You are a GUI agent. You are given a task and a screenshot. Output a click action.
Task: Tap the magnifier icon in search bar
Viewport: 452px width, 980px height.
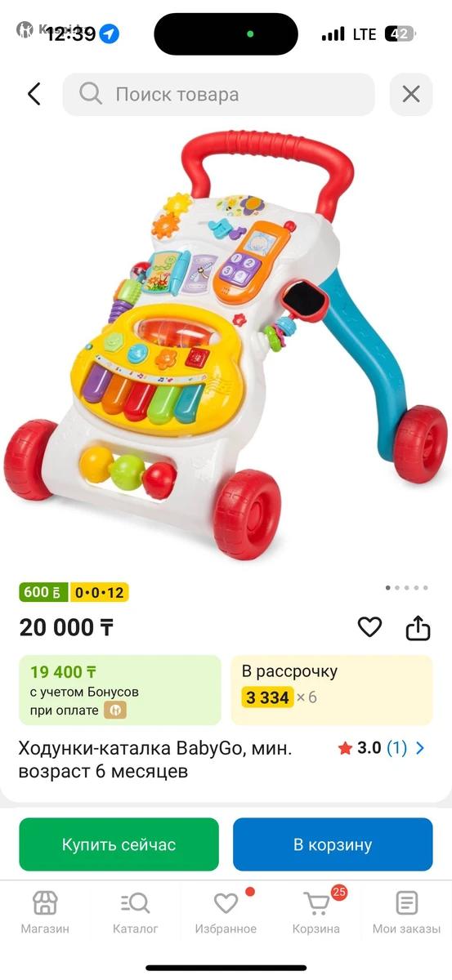pyautogui.click(x=91, y=94)
